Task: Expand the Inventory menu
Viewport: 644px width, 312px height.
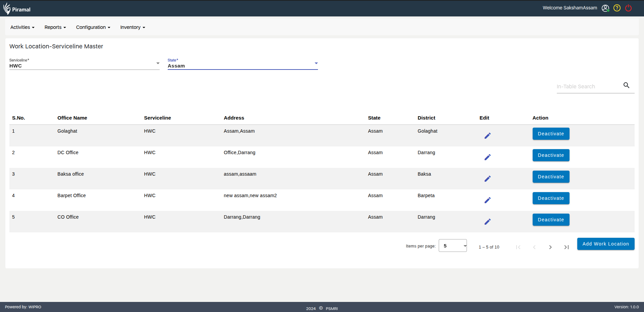Action: [132, 27]
